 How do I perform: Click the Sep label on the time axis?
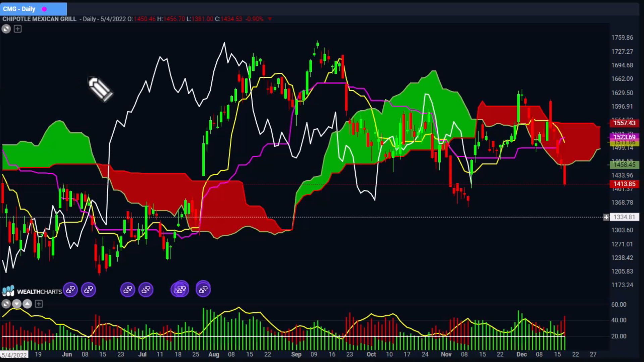[x=296, y=354]
